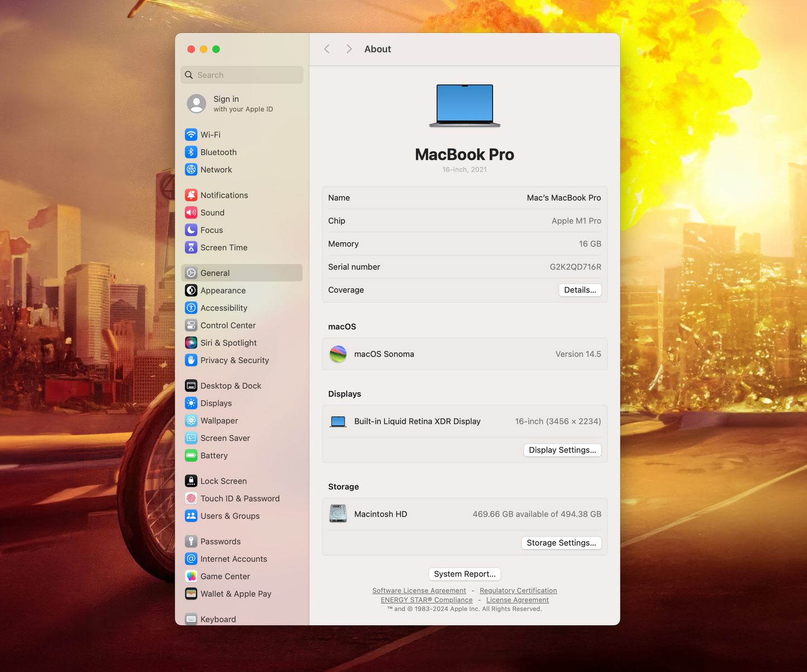Click the MacBook Pro image
This screenshot has height=672, width=807.
click(465, 106)
